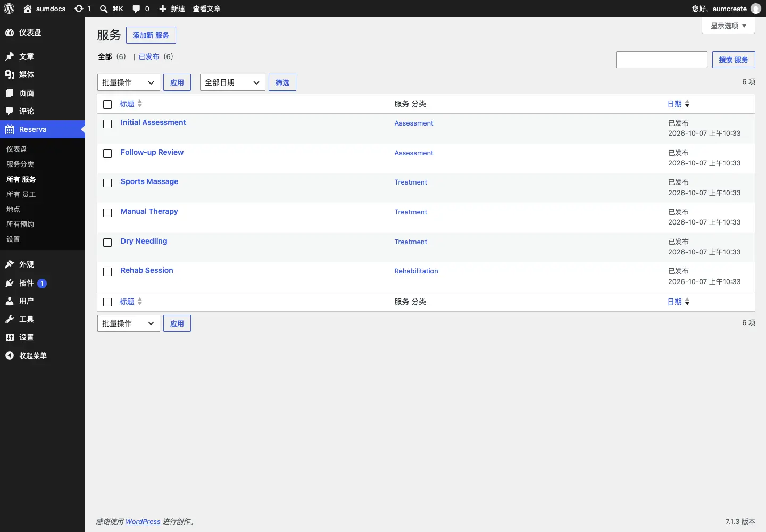Open the Rehabilitation category link
Screen dimensions: 766x532
pos(417,271)
